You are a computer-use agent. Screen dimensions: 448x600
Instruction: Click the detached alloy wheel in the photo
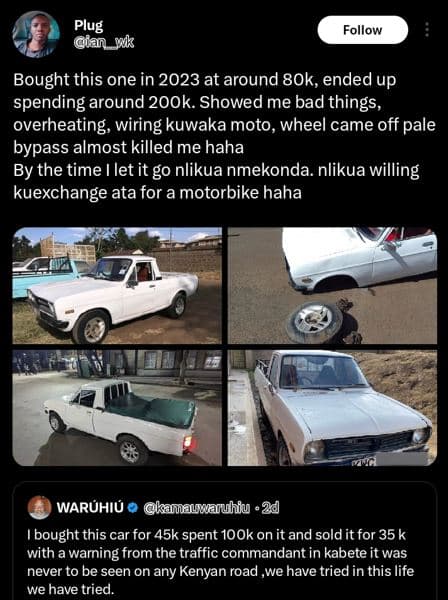tap(314, 322)
